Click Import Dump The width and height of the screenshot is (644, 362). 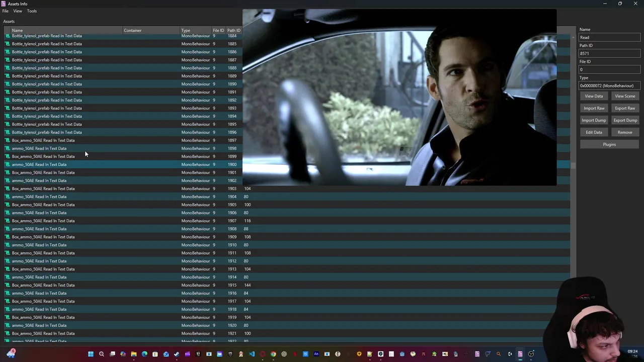pos(594,120)
